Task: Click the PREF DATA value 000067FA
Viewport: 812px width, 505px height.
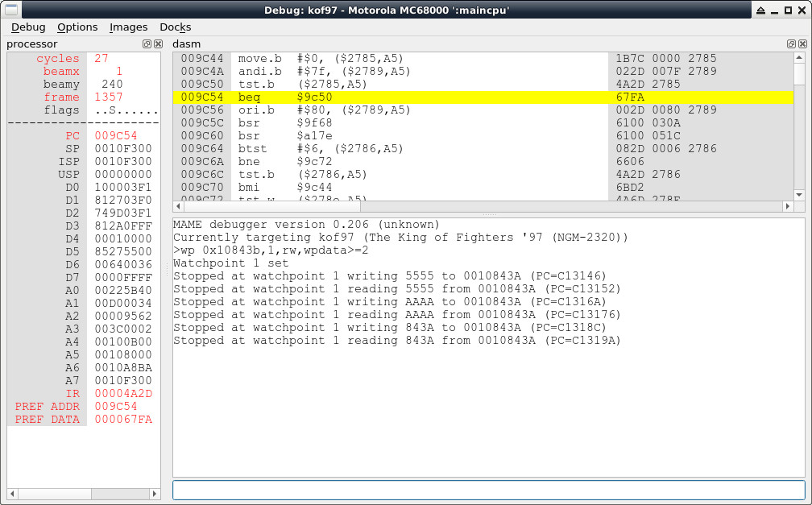Action: [123, 420]
